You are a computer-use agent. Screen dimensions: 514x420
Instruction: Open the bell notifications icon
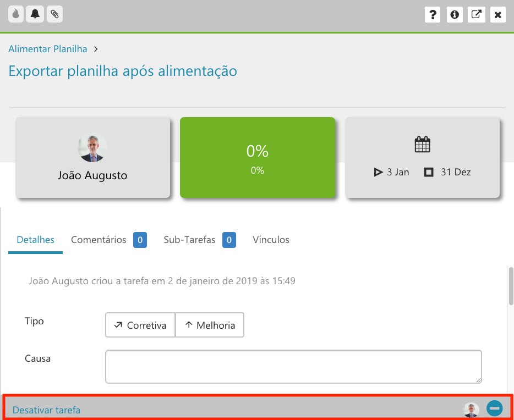coord(35,14)
